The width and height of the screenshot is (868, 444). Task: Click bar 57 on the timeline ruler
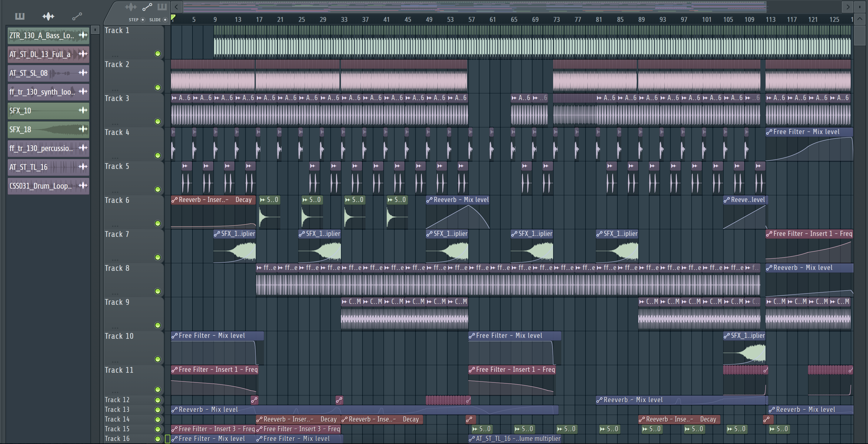[x=471, y=19]
